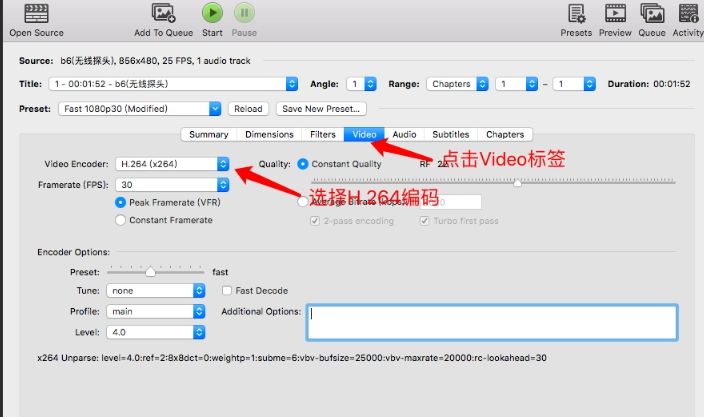Switch to the Dimensions tab
Image resolution: width=704 pixels, height=417 pixels.
pyautogui.click(x=269, y=134)
